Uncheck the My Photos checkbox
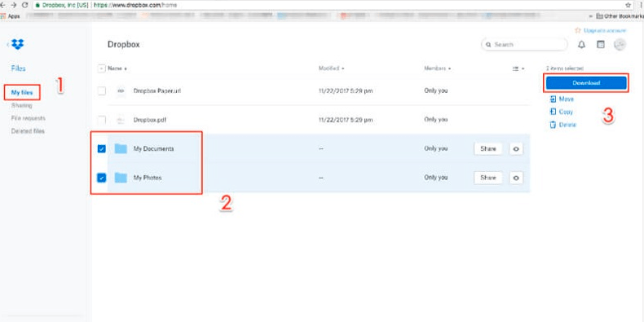Image resolution: width=644 pixels, height=322 pixels. pos(101,178)
